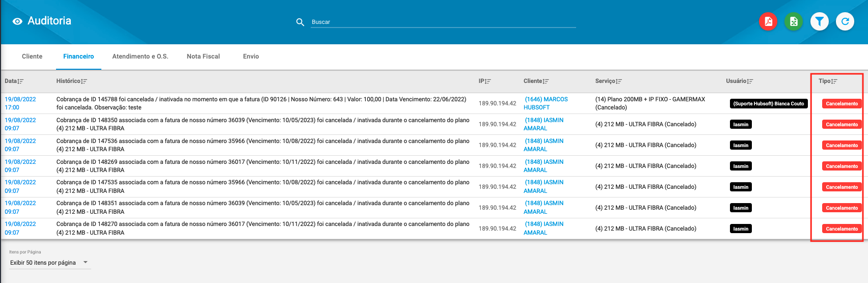Sort by the Usuário column header
This screenshot has width=868, height=283.
coord(740,81)
